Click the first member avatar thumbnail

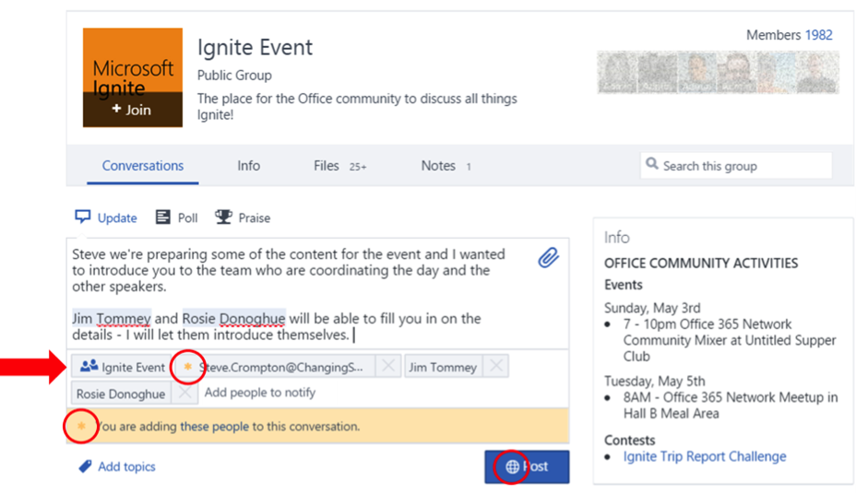617,72
